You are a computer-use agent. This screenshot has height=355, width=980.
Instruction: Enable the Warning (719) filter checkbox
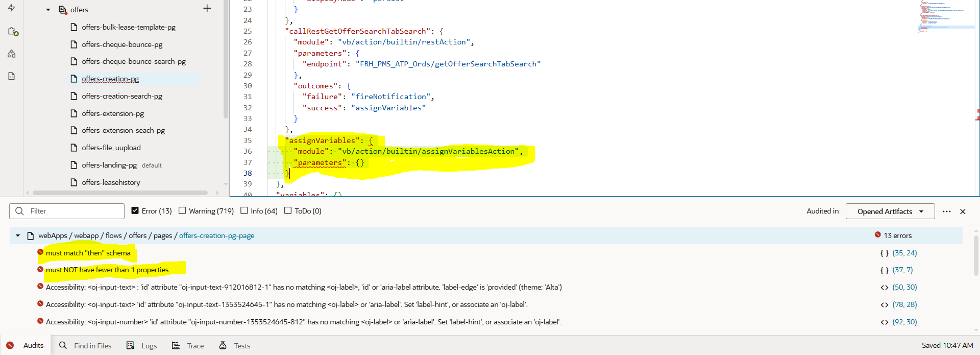182,210
